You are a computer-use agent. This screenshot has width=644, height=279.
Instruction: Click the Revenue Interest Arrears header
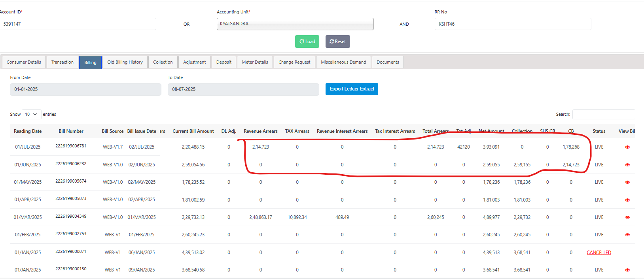click(342, 131)
